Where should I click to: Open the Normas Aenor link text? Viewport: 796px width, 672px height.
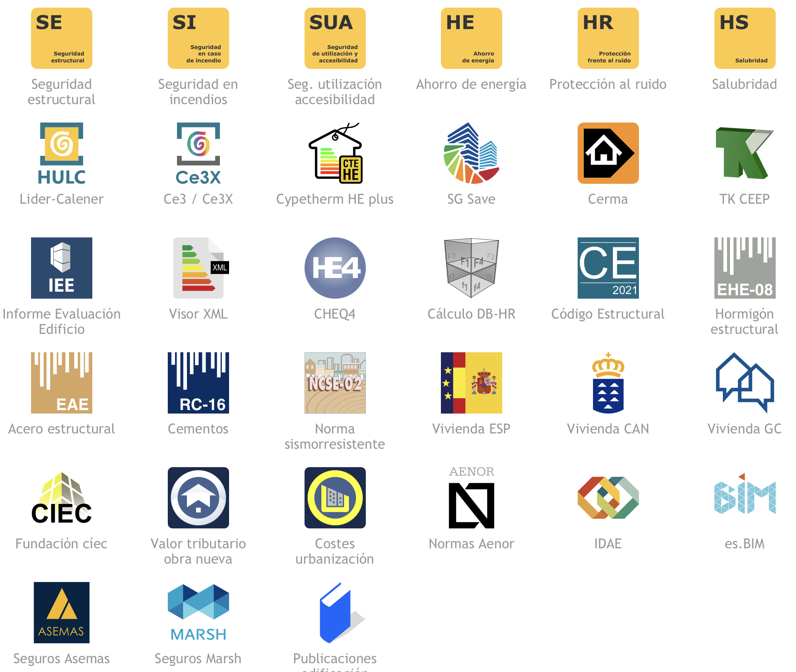(471, 544)
